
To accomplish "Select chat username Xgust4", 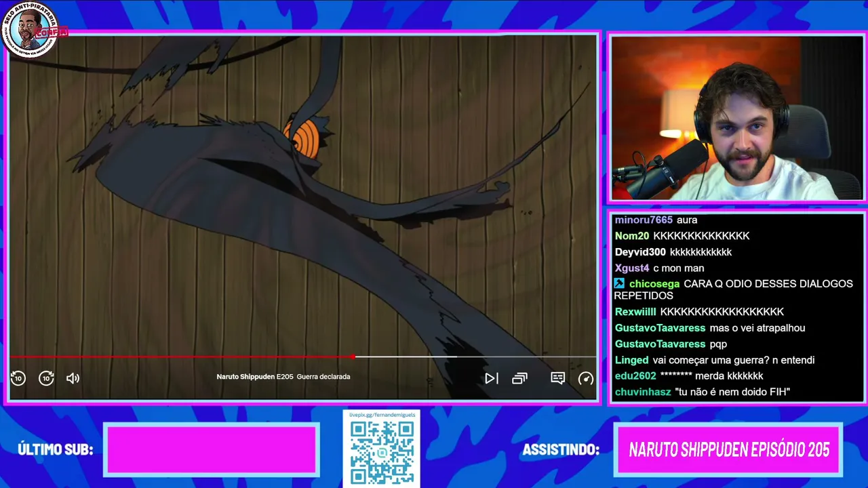I will coord(632,268).
